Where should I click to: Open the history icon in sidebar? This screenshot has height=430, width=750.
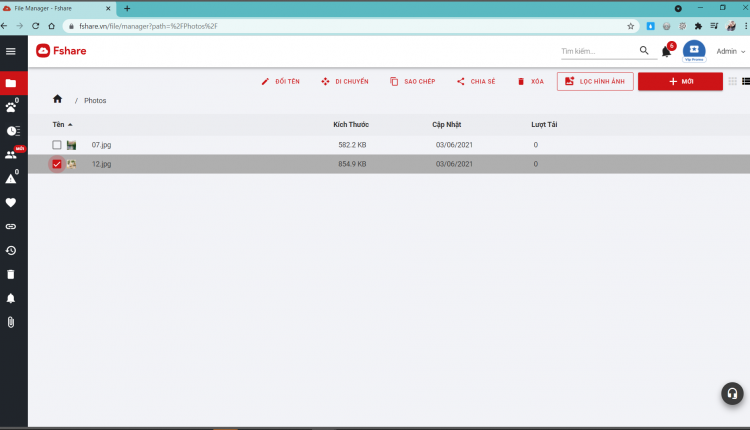[11, 250]
